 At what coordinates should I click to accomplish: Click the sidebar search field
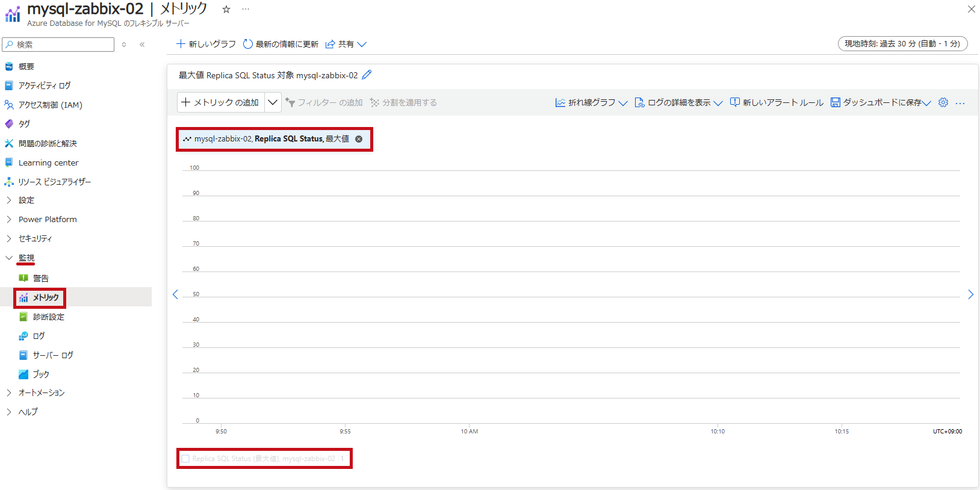click(x=58, y=45)
